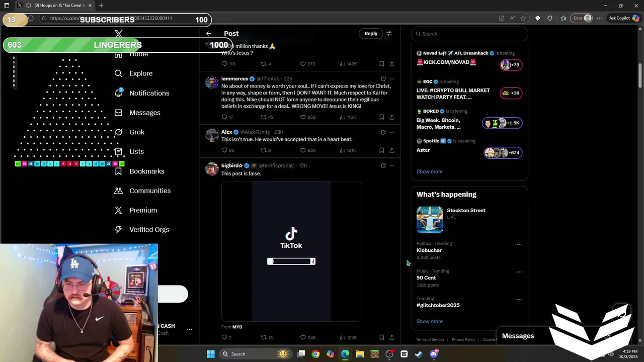Open 50 Cent trending topic
The width and height of the screenshot is (644, 362).
pyautogui.click(x=426, y=278)
